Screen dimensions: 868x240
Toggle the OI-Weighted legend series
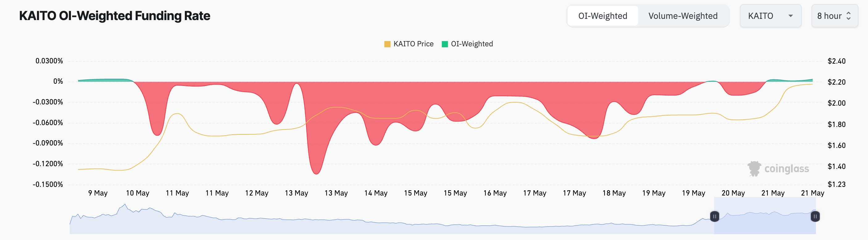(x=471, y=44)
